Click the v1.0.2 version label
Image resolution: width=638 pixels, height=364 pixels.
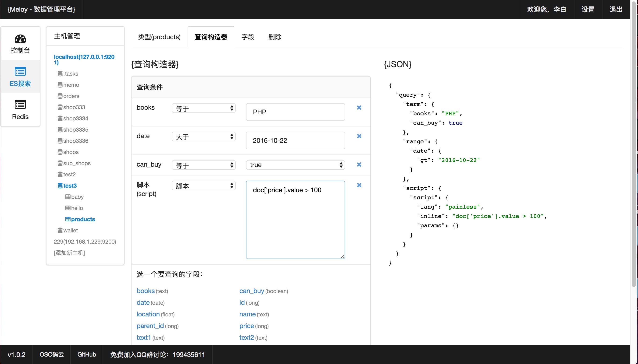(x=17, y=354)
